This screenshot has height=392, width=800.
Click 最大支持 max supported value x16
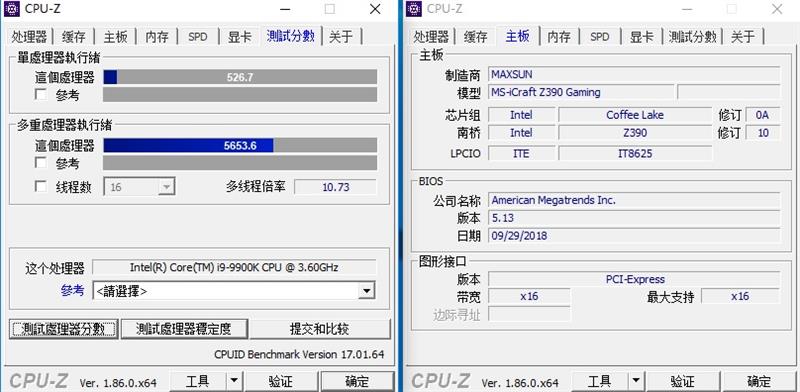point(740,296)
